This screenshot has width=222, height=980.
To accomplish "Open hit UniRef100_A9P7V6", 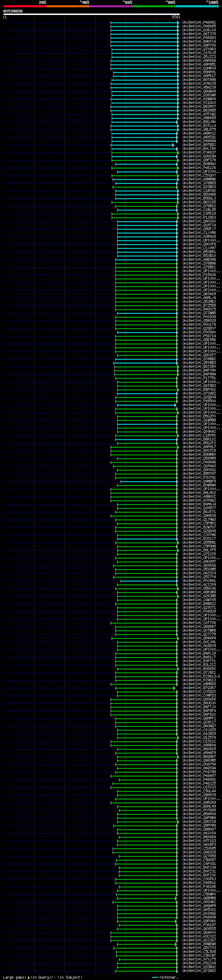I will [x=199, y=45].
